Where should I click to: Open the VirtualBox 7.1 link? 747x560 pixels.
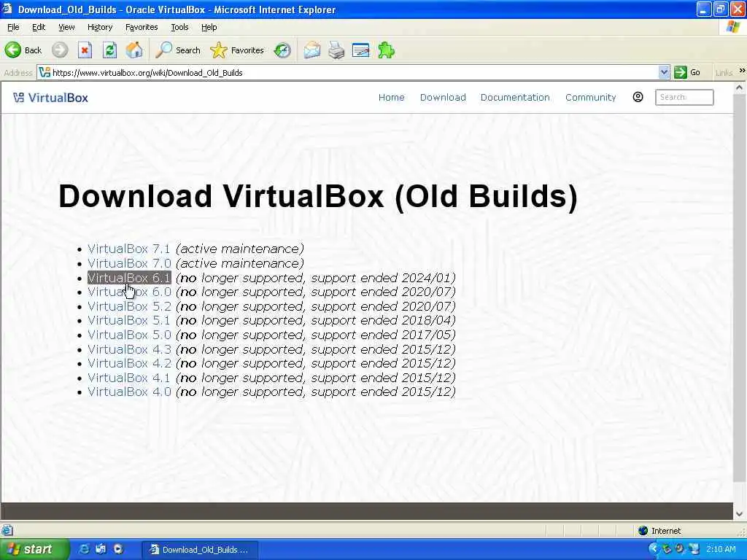(128, 249)
